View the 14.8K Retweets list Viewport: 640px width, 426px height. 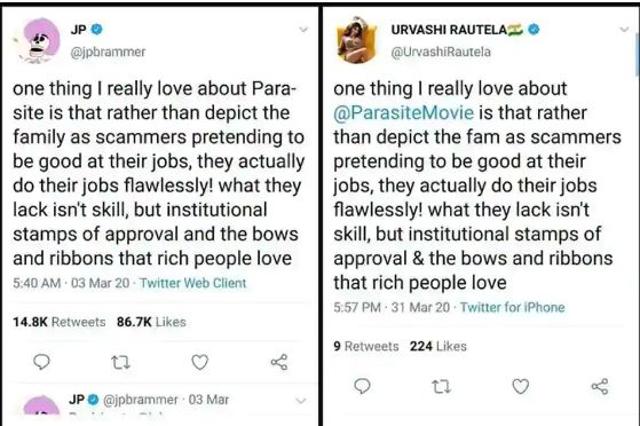[59, 322]
